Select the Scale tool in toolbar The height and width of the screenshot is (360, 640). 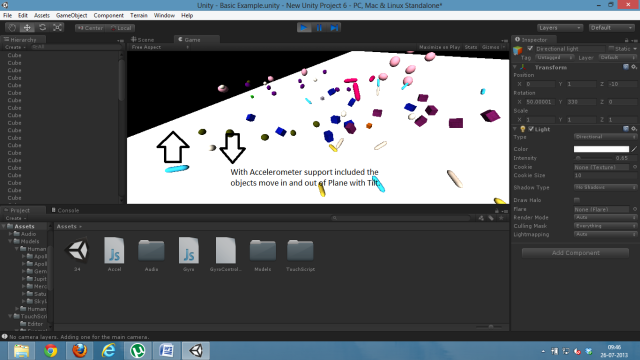(58, 28)
